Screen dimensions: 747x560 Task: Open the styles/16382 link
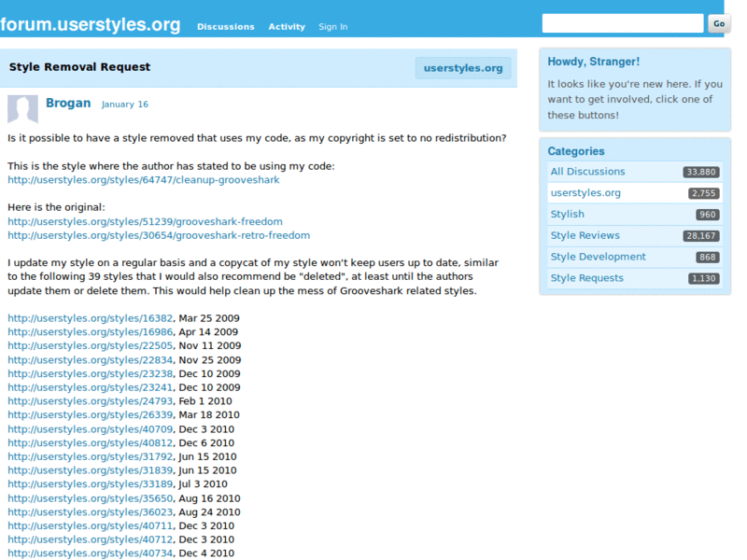click(x=90, y=318)
